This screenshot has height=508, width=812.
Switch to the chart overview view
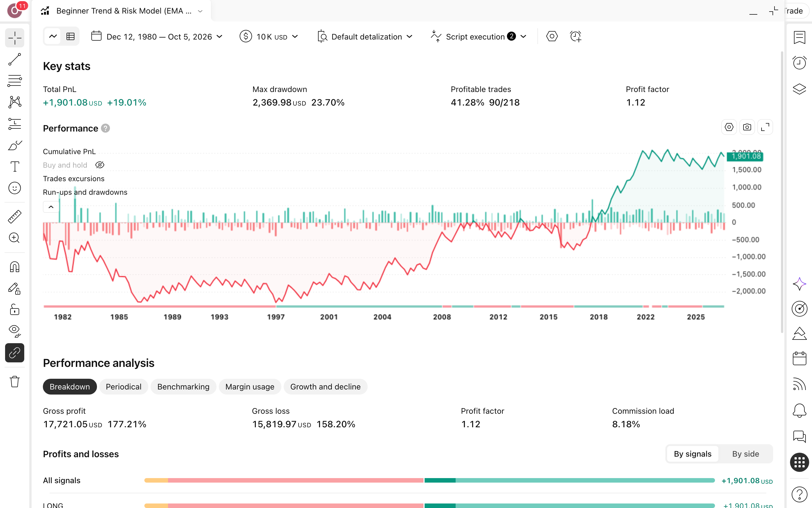(x=53, y=36)
